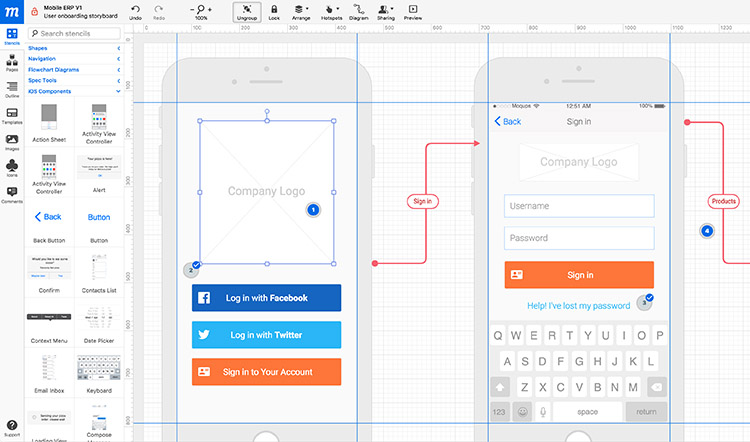This screenshot has height=442, width=750.
Task: Select the Confirm stencil
Action: click(x=49, y=273)
